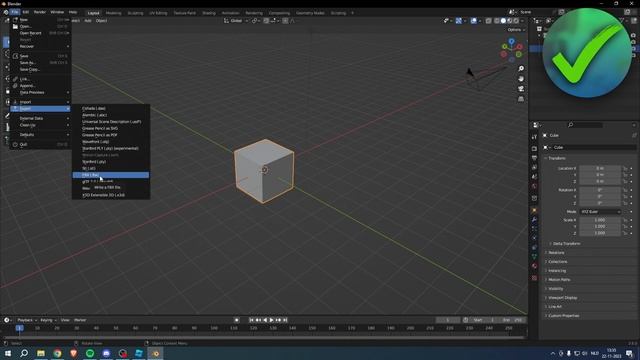
Task: Expand the Relations panel
Action: click(556, 253)
